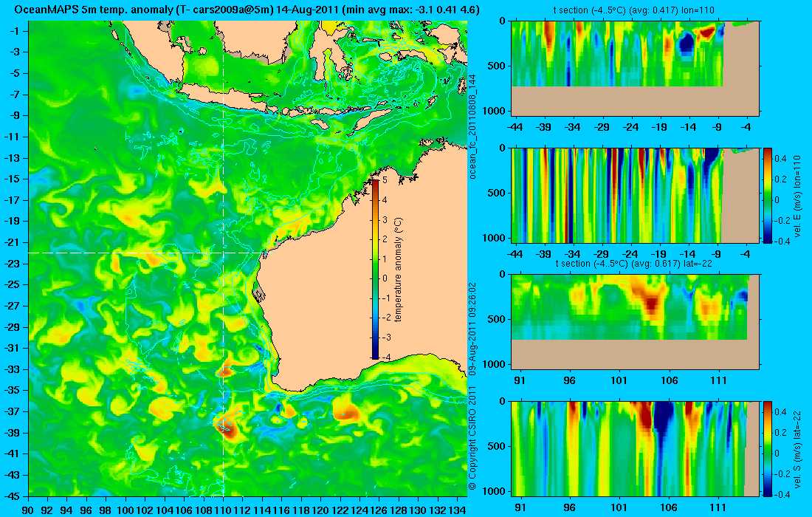Select the 'vel. S (m/s) lat=-22' label
The image size is (812, 517).
(797, 449)
